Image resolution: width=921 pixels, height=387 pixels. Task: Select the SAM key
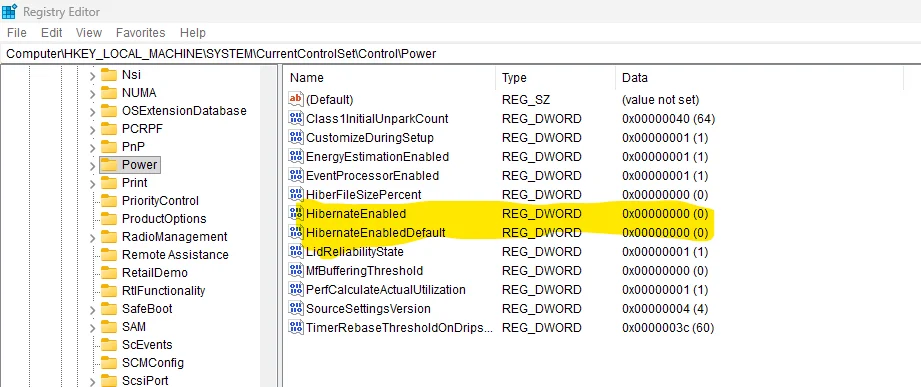click(x=134, y=327)
